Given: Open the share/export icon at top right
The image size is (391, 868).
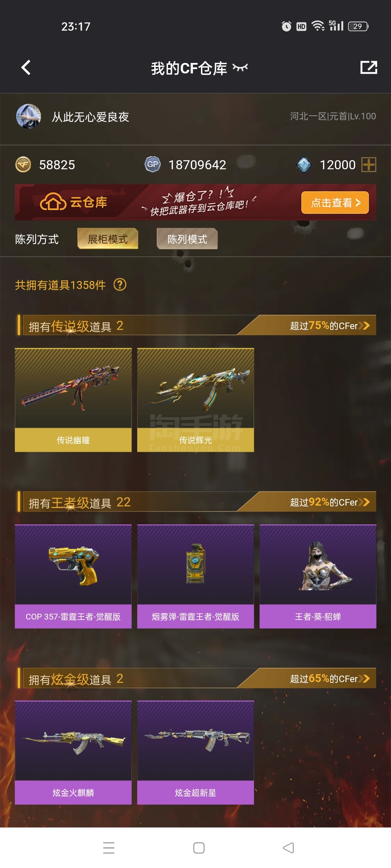Looking at the screenshot, I should pyautogui.click(x=369, y=67).
